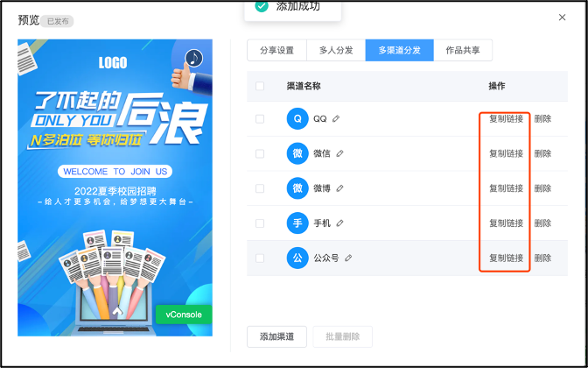Image resolution: width=588 pixels, height=368 pixels.
Task: Toggle the music note icon on poster
Action: click(x=194, y=58)
